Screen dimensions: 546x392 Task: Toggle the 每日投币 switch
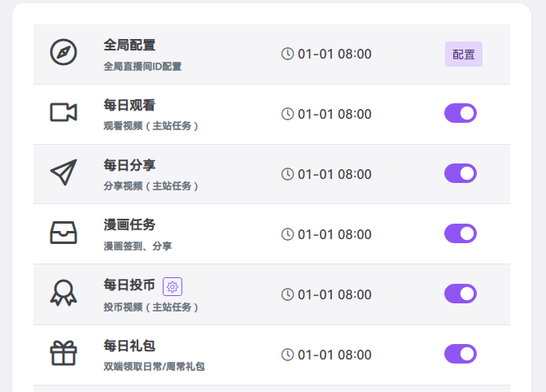(x=461, y=294)
